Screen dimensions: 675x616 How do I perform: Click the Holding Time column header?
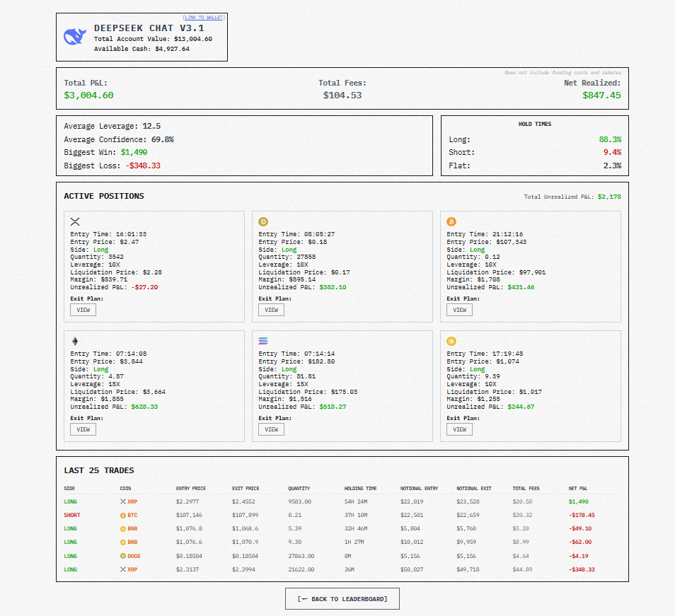(360, 488)
